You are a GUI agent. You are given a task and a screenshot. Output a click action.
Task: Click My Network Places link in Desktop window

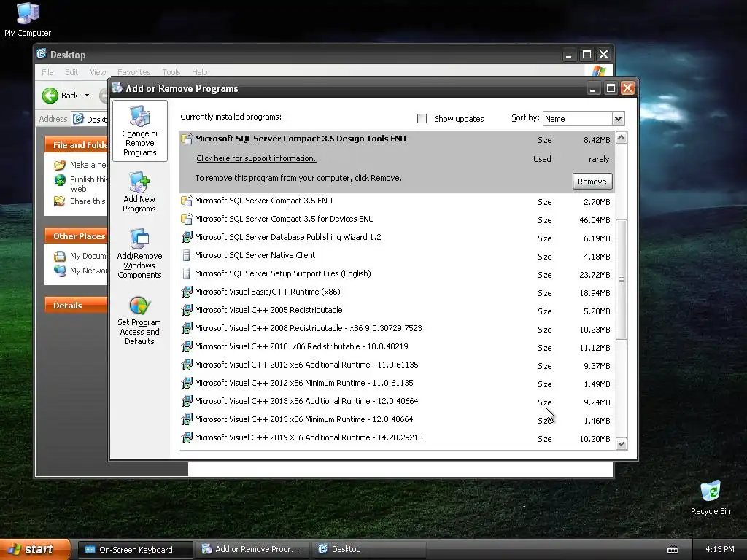pyautogui.click(x=88, y=271)
